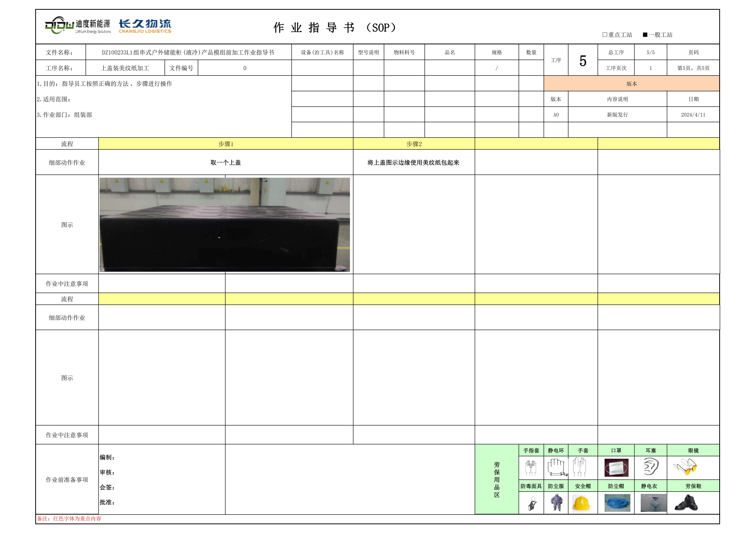
Task: Click the black top cover photo
Action: pos(225,225)
